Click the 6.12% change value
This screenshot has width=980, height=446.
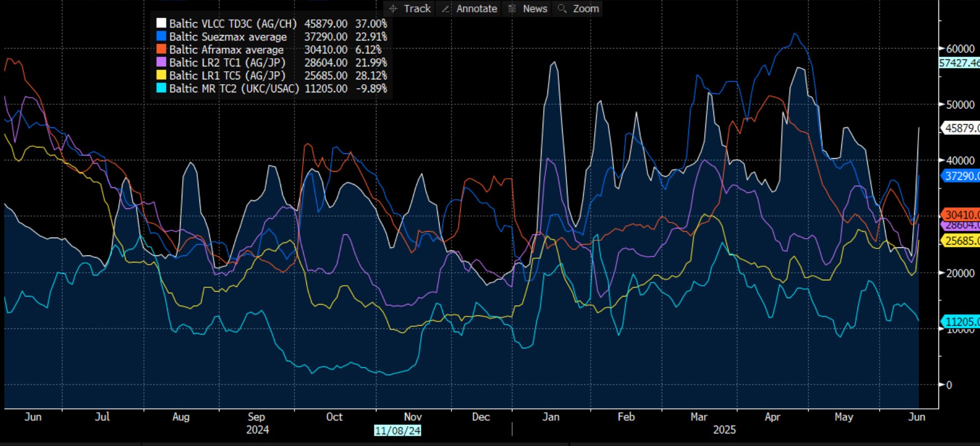(368, 50)
